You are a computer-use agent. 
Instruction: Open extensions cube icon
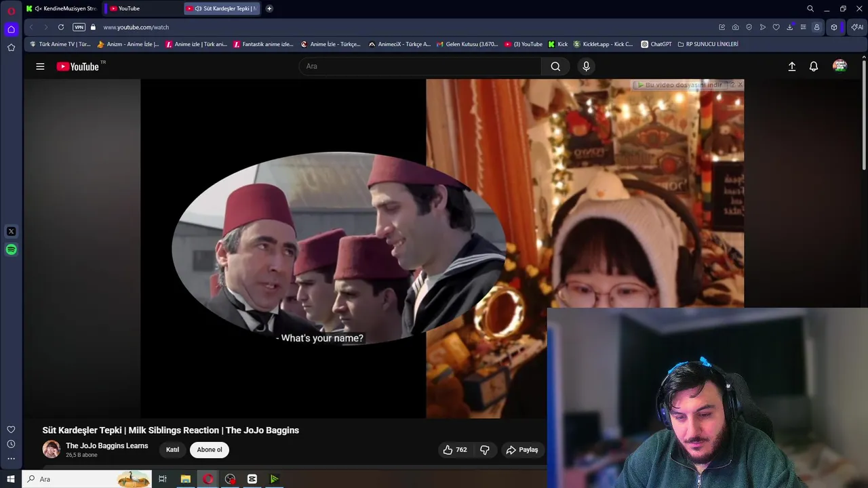(x=834, y=27)
